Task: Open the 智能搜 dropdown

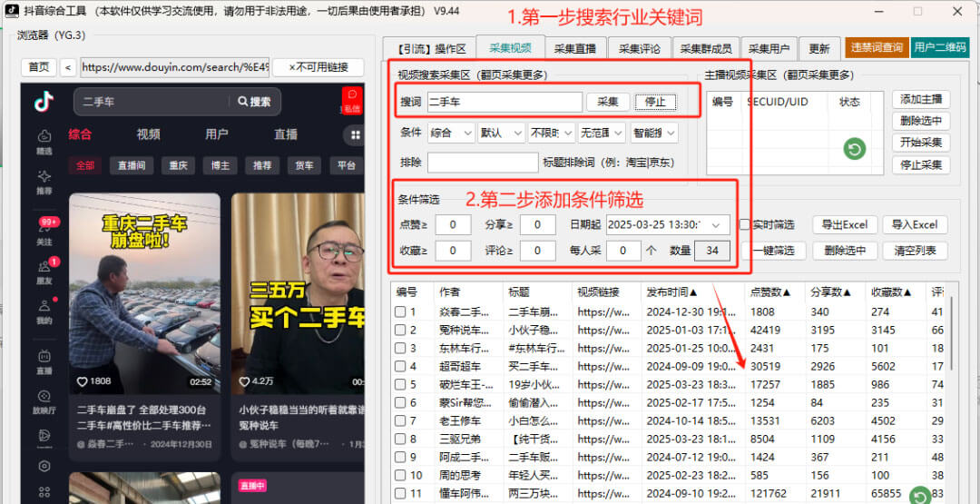Action: click(653, 133)
